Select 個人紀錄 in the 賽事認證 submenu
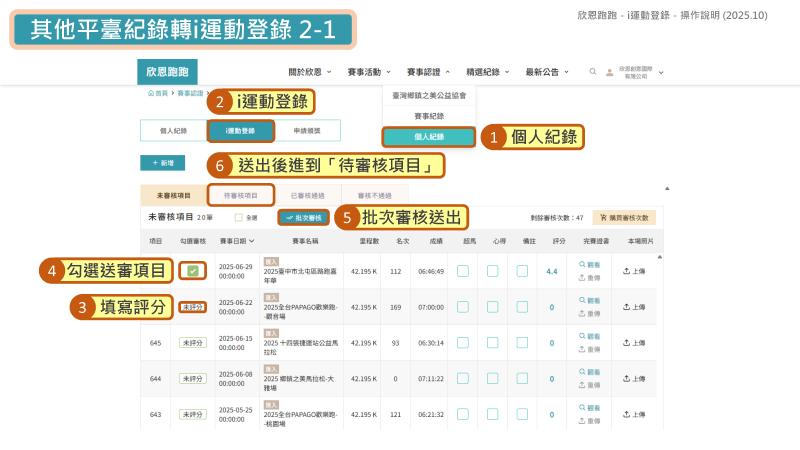Image resolution: width=800 pixels, height=450 pixels. point(428,136)
